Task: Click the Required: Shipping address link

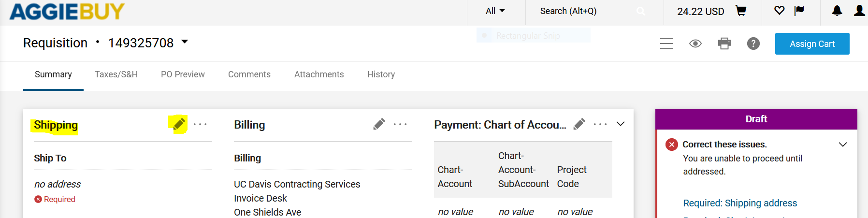Action: (x=740, y=203)
